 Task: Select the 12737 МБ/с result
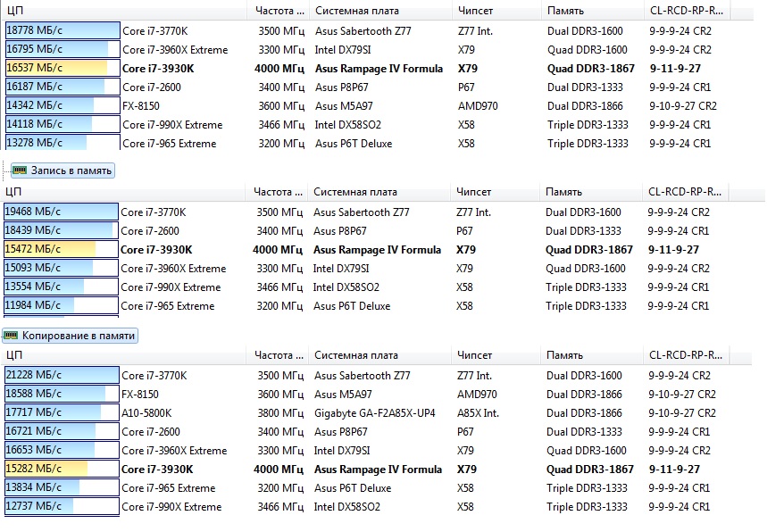point(62,505)
